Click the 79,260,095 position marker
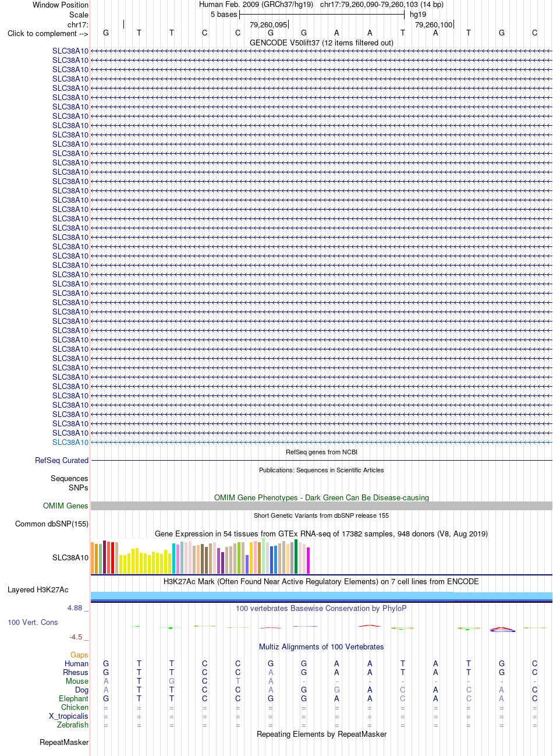Viewport: 553px width, 756px height. click(x=268, y=24)
